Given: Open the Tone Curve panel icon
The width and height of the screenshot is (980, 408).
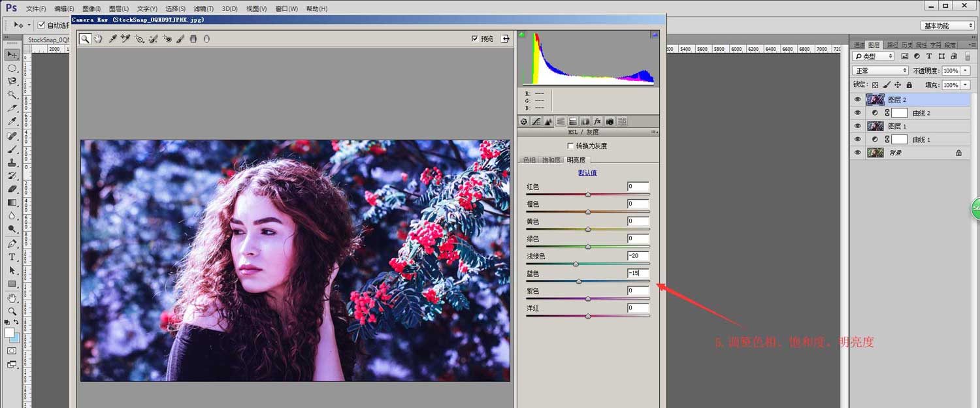Looking at the screenshot, I should coord(536,121).
